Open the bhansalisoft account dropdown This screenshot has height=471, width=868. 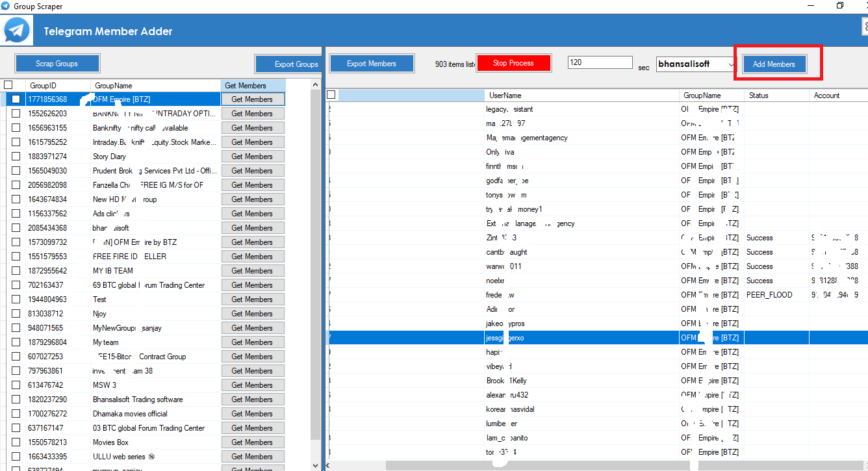731,64
